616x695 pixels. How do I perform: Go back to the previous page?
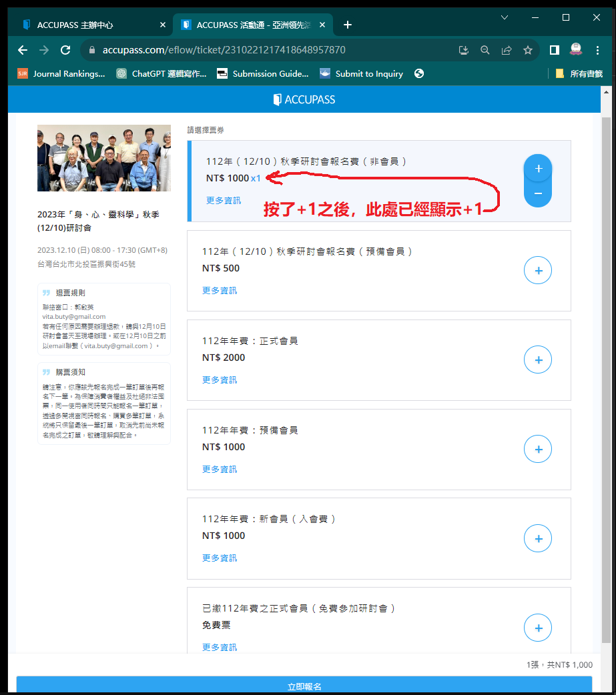[23, 50]
